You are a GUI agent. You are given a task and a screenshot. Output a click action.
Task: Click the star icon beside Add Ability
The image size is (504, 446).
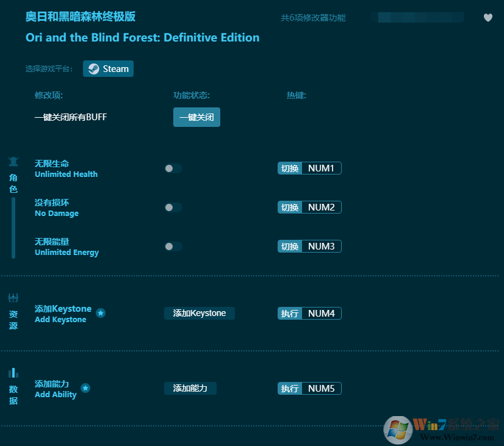pyautogui.click(x=85, y=388)
